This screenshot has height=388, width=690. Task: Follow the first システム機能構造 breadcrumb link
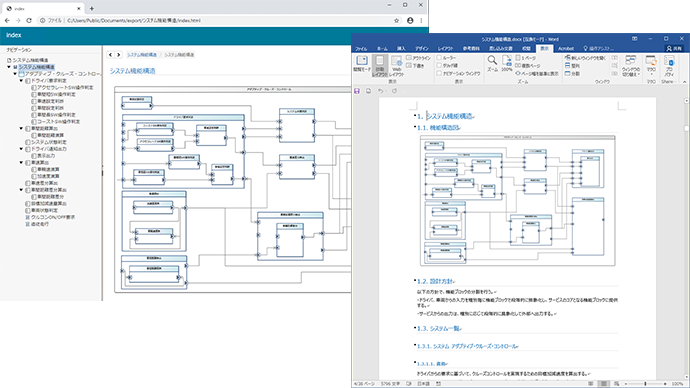point(142,55)
